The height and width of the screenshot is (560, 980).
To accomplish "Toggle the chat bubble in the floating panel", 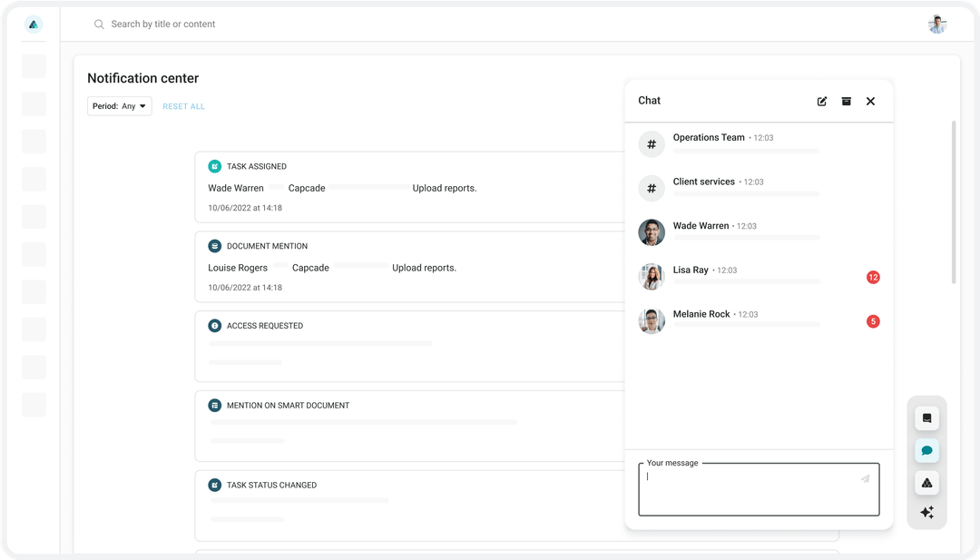I will [x=926, y=450].
